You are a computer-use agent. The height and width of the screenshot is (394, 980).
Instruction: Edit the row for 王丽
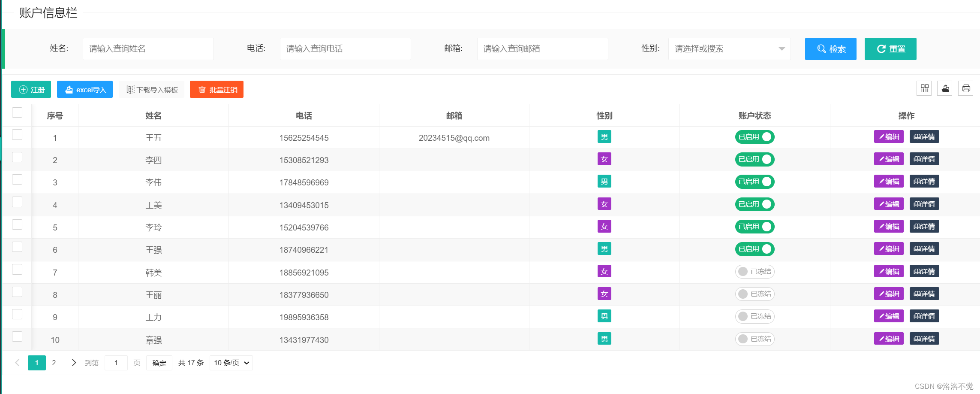(889, 294)
